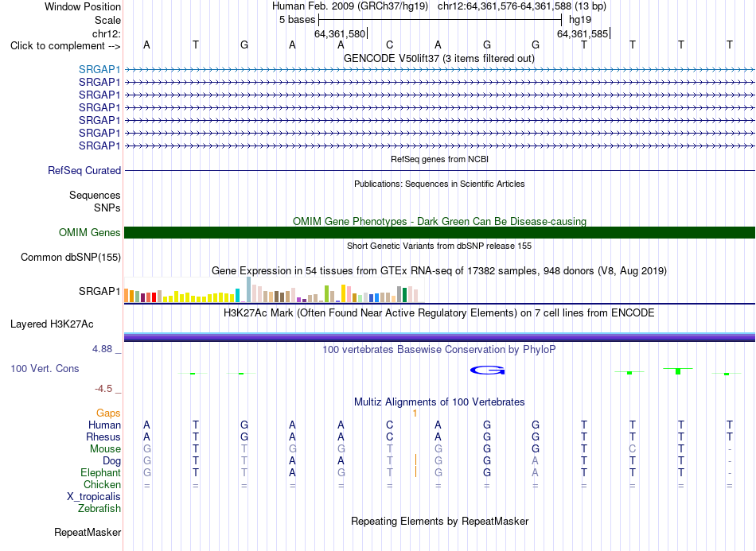This screenshot has width=756, height=551.
Task: Open the Common dbSNP(155) track label
Action: coord(71,257)
